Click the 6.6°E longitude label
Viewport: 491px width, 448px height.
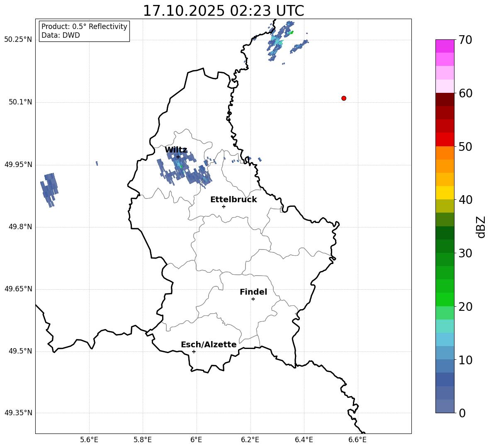coord(357,440)
